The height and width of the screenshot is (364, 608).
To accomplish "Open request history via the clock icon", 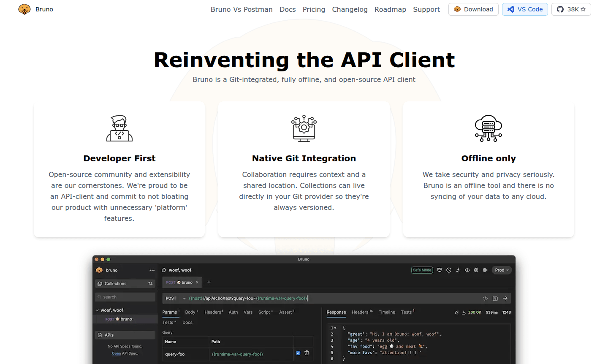I will [449, 270].
